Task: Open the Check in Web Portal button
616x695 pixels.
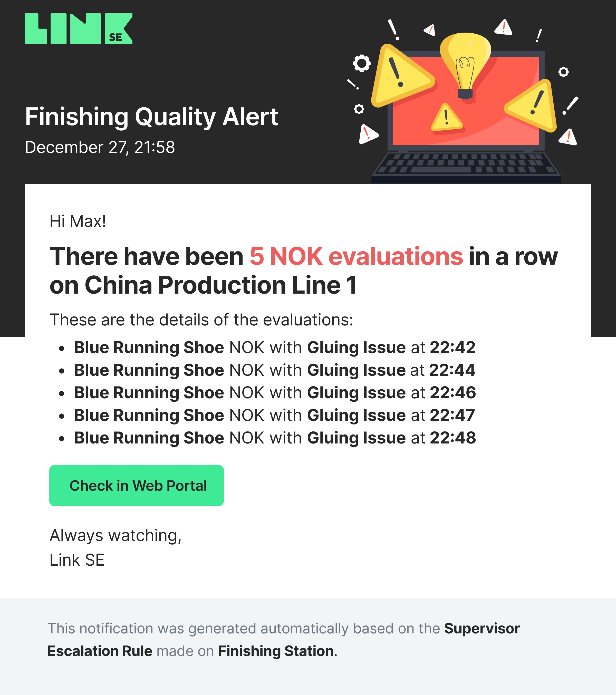Action: click(136, 485)
